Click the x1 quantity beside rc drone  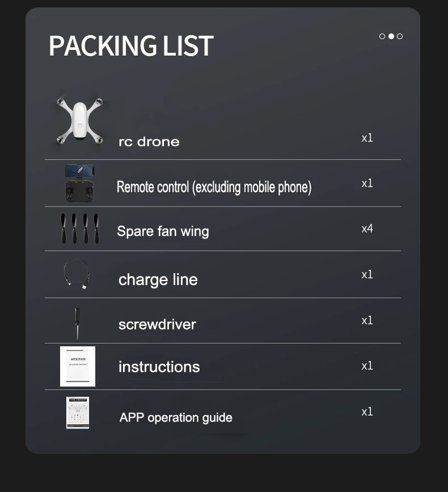click(x=367, y=138)
